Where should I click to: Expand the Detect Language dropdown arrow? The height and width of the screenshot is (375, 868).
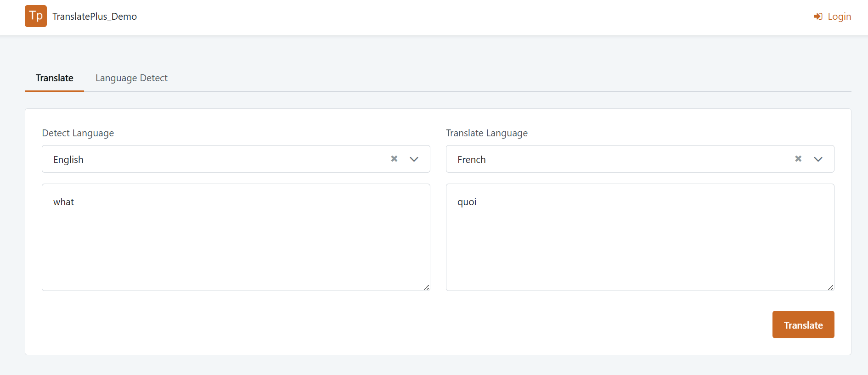(414, 159)
